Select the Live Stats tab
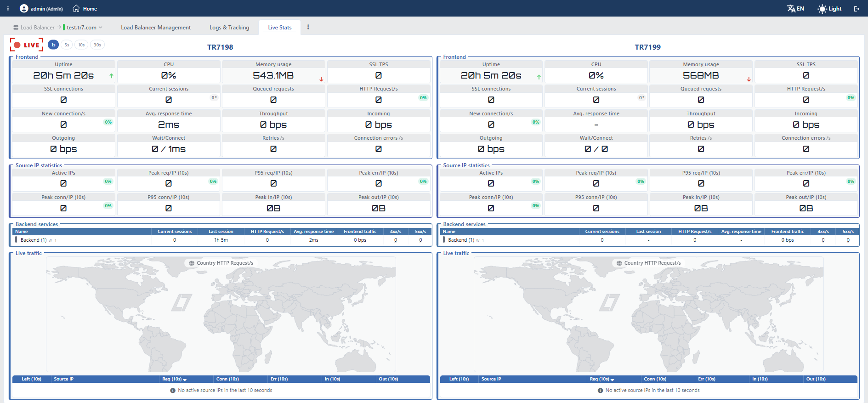The image size is (868, 403). tap(280, 28)
